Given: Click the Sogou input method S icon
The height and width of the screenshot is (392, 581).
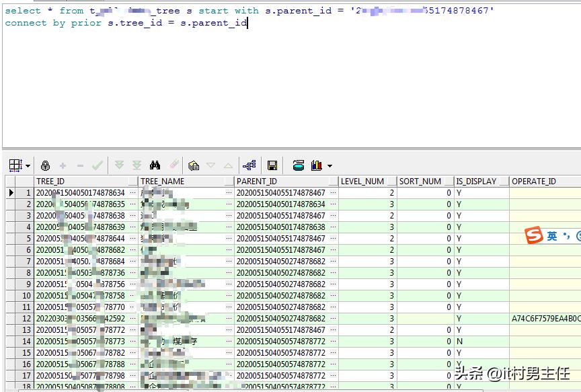Looking at the screenshot, I should [534, 235].
